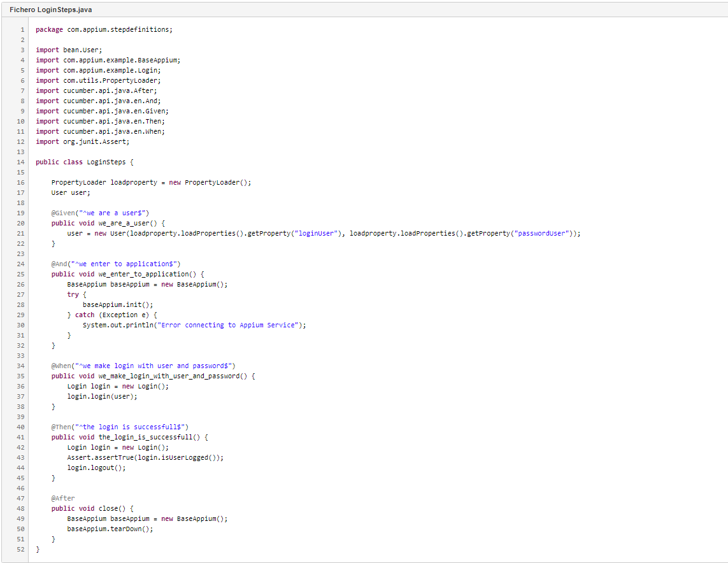Screen dimensions: 728x563
Task: Click 'import cucumber.api.java.en.Given;' line
Action: tap(102, 111)
